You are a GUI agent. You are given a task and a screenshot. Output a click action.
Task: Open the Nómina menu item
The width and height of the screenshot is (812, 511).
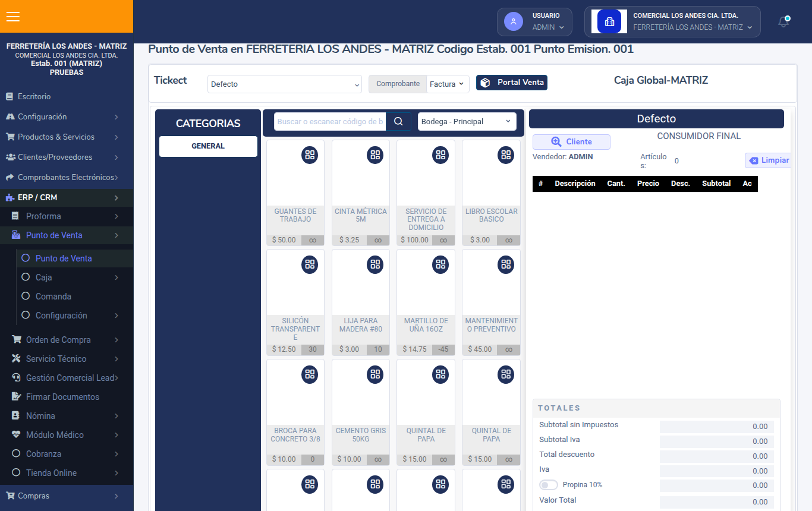click(67, 416)
